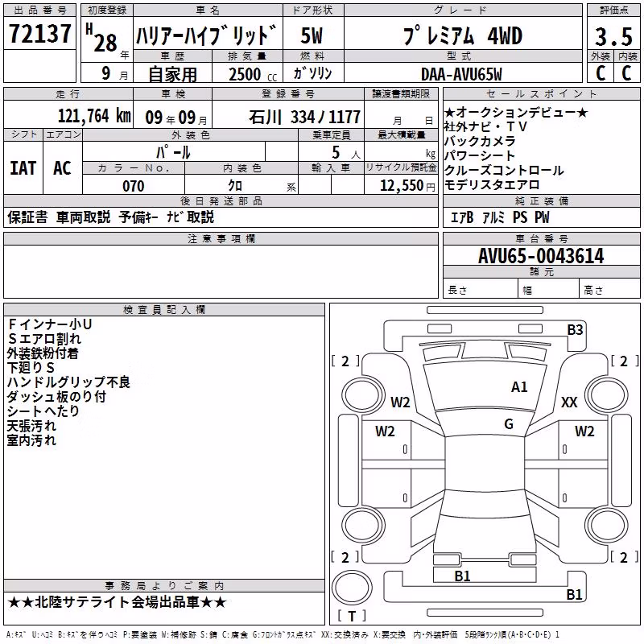The width and height of the screenshot is (644, 644).
Task: Click クルーズコントロール sales point
Action: point(504,170)
